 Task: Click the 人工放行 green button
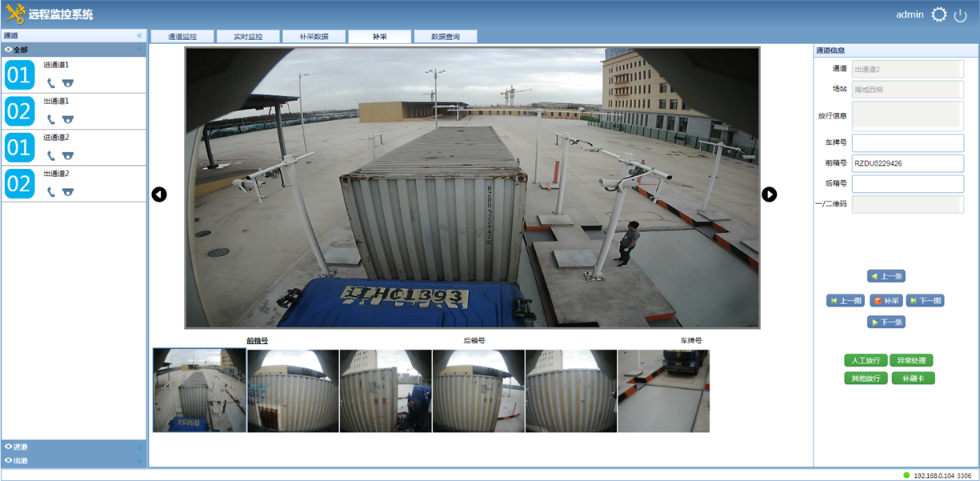coord(866,360)
